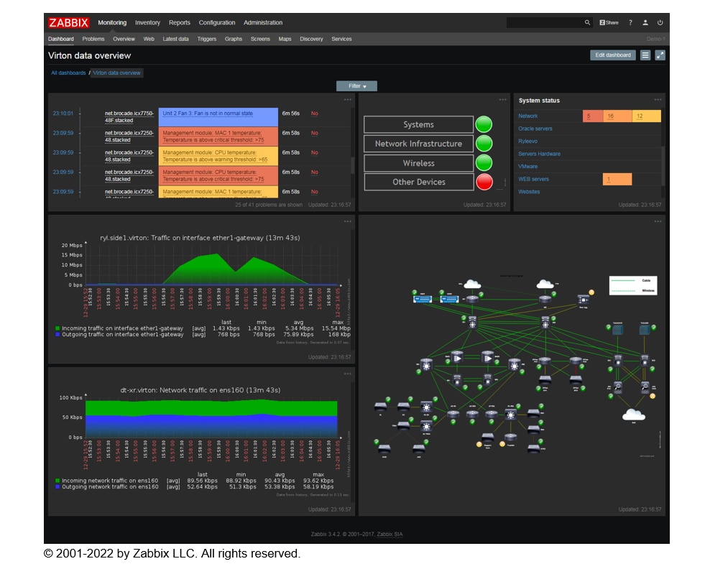Open the Share link icon
Viewport: 728px width, 569px height.
coord(609,22)
